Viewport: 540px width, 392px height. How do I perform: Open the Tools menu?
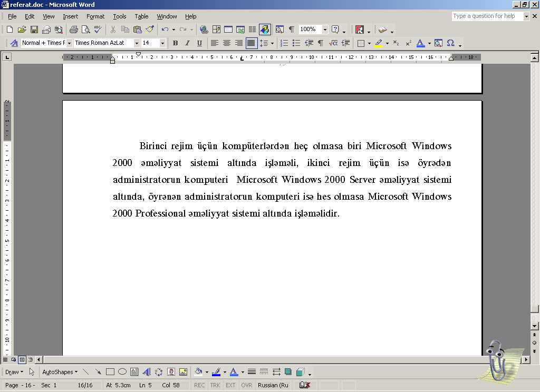(x=120, y=16)
